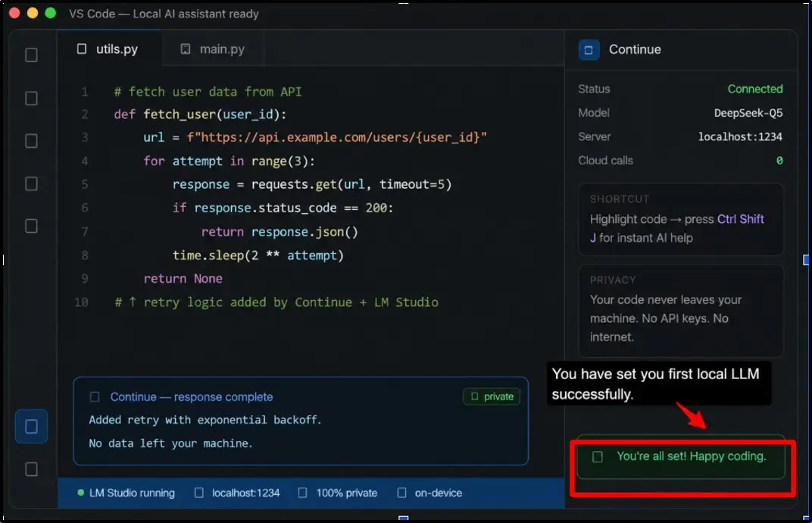The width and height of the screenshot is (812, 523).
Task: Click the topmost activity bar icon
Action: click(x=32, y=55)
